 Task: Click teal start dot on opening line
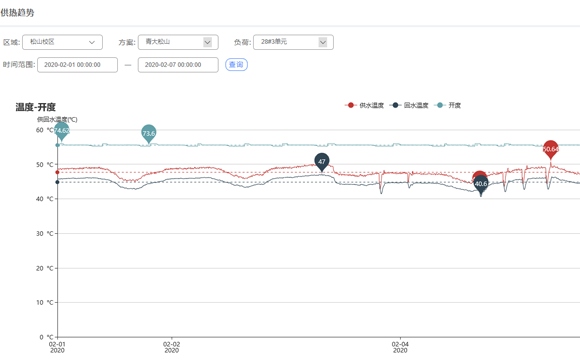[57, 145]
